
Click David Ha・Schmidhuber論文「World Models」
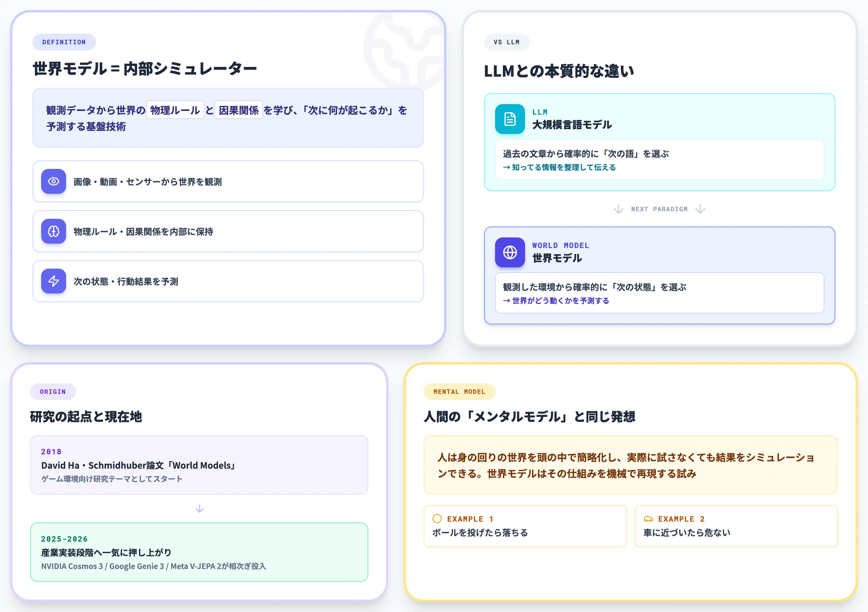tap(139, 466)
